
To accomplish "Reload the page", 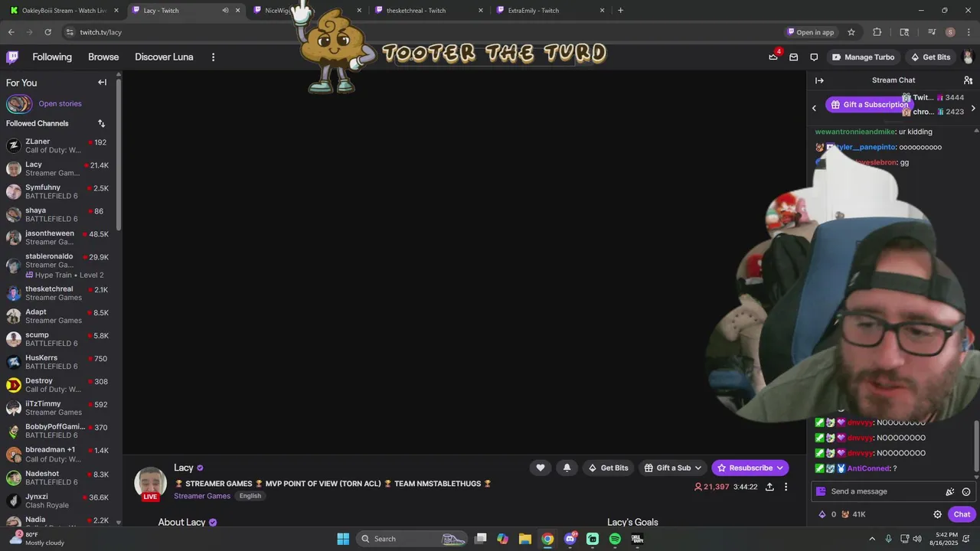I will pos(47,32).
